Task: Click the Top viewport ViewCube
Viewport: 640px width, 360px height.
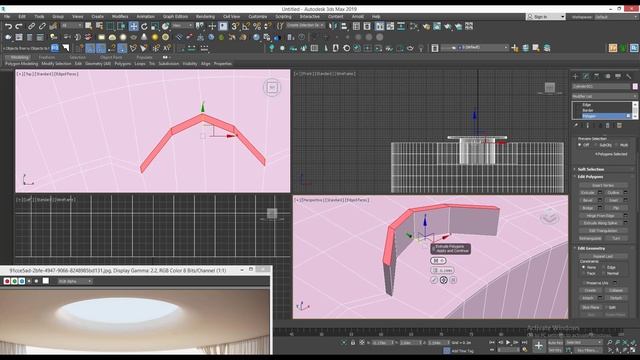Action: [272, 87]
